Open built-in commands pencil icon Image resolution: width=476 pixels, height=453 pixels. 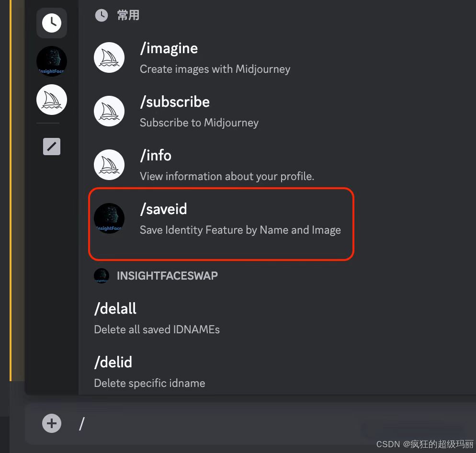click(52, 146)
